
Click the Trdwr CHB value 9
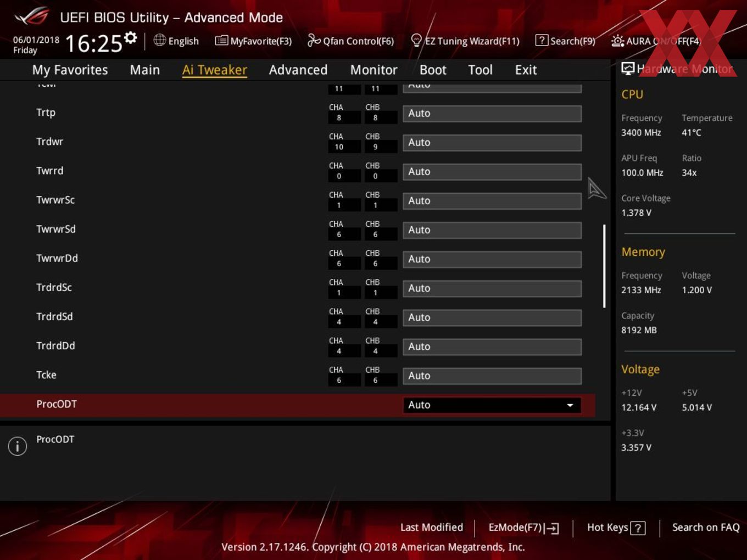(376, 147)
